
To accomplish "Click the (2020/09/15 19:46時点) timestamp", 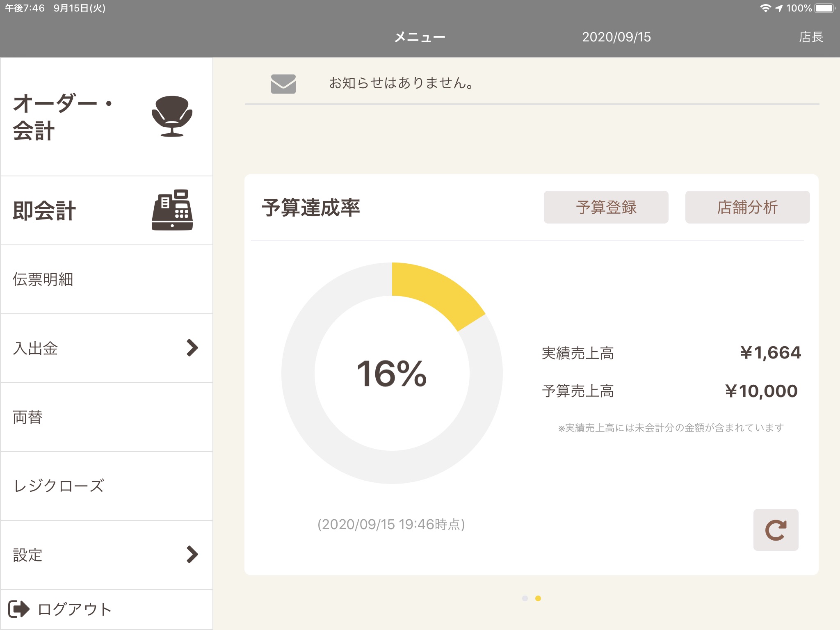I will pos(391,524).
